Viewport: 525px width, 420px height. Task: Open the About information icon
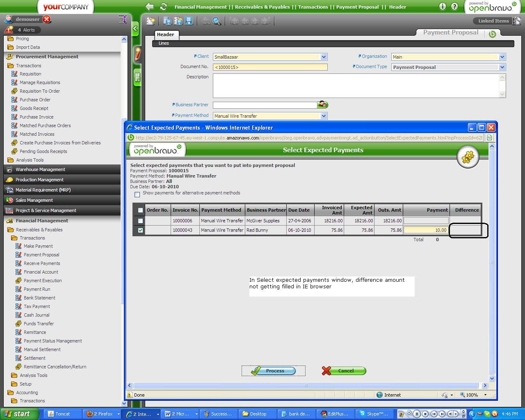[x=443, y=7]
